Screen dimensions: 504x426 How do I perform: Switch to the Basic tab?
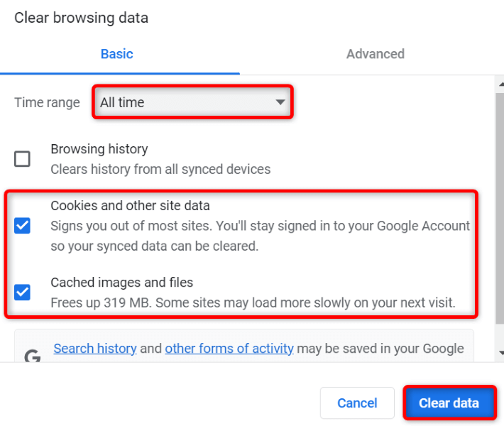(116, 54)
